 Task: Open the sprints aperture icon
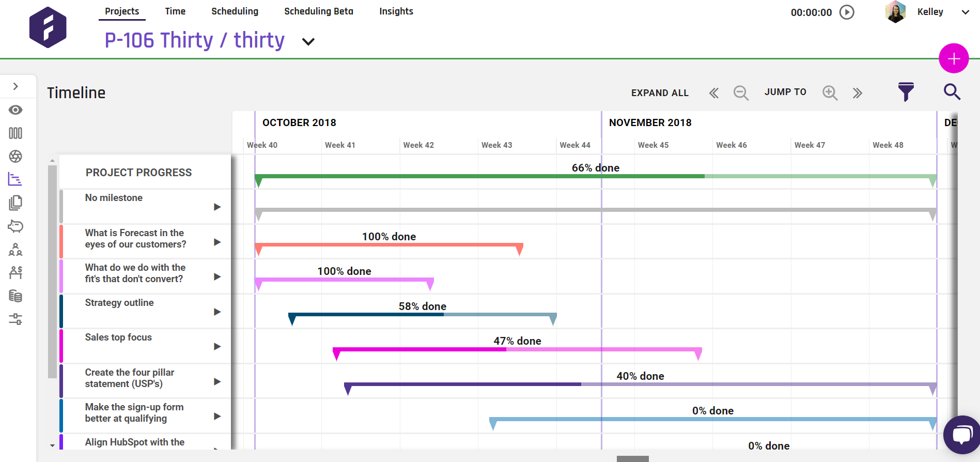click(x=15, y=156)
